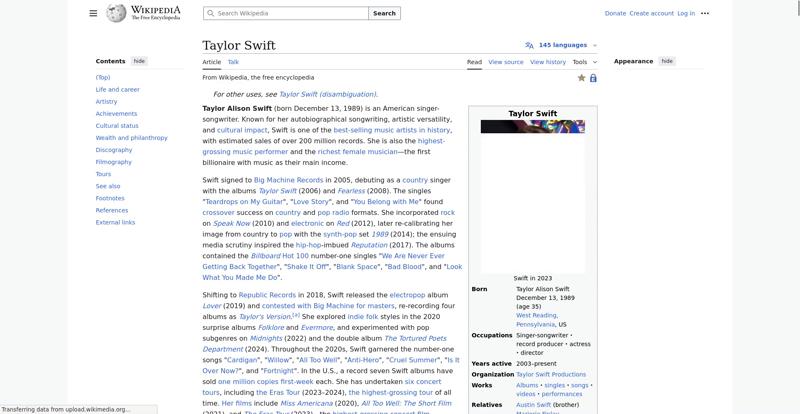Open the richest female musician link
800x414 pixels.
357,152
